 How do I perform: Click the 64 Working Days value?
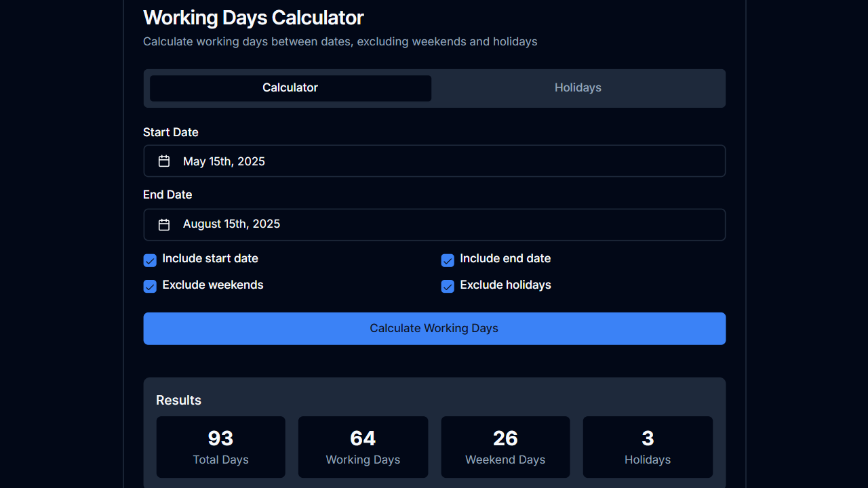363,439
